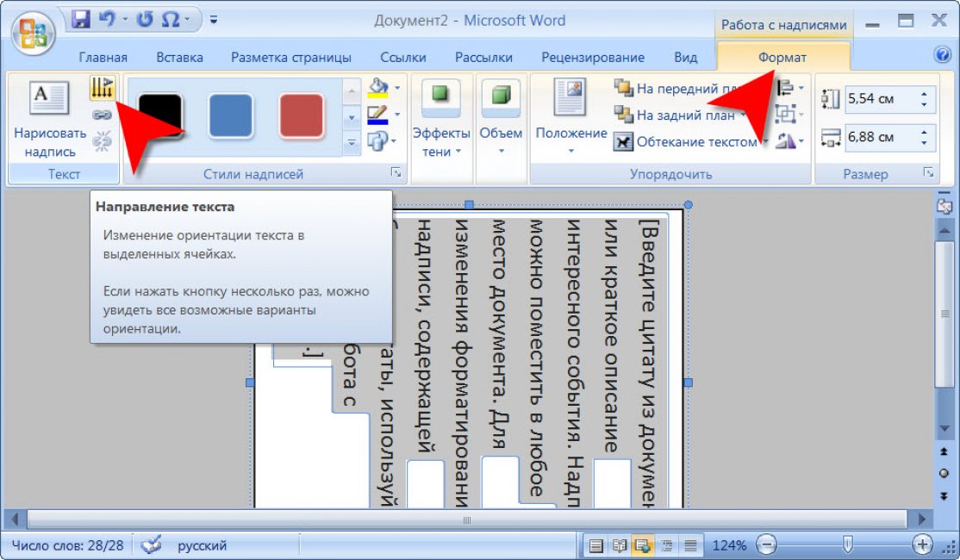
Task: Click Нарисовать надпись button
Action: tap(50, 120)
